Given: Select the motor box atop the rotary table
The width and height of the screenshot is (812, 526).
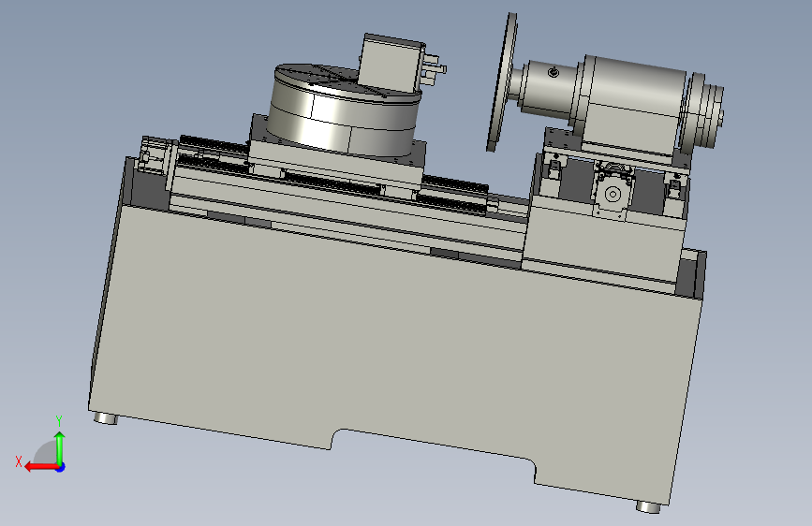Looking at the screenshot, I should click(x=392, y=65).
